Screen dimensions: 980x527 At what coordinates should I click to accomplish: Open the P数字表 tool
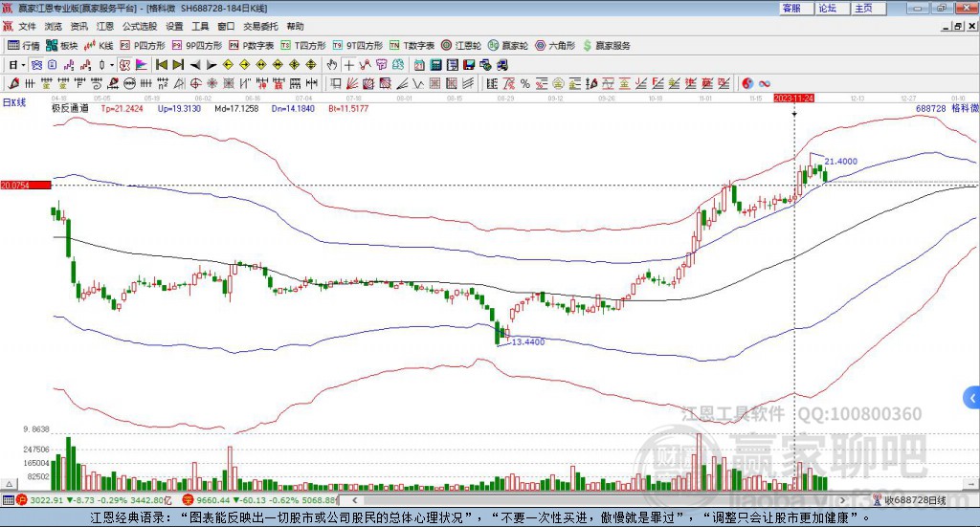(252, 46)
